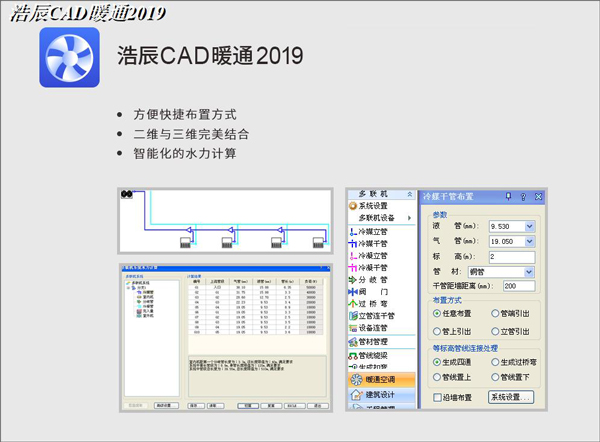Open the 管材 material dropdown
Viewport: 600px width, 442px height.
click(529, 272)
